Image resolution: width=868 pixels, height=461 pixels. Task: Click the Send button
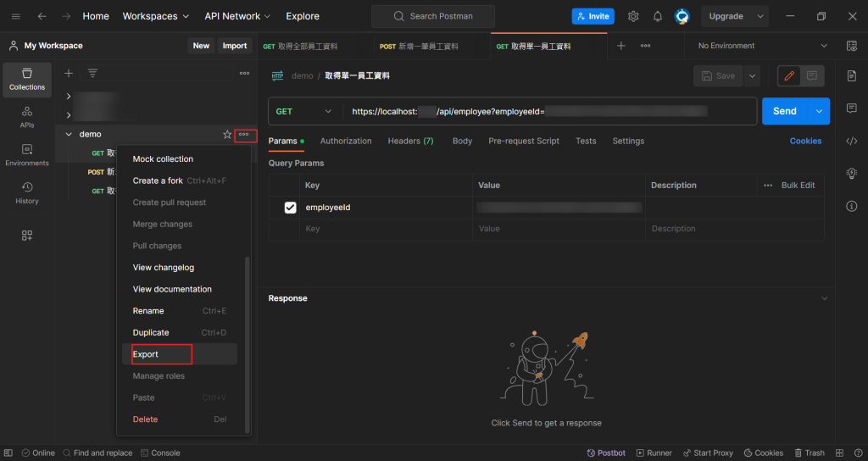785,111
